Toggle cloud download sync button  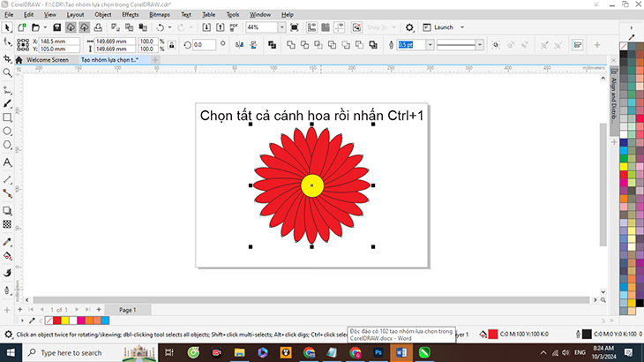tap(71, 27)
